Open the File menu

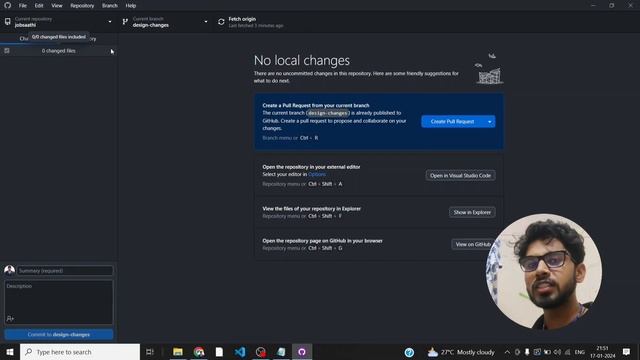(x=22, y=6)
